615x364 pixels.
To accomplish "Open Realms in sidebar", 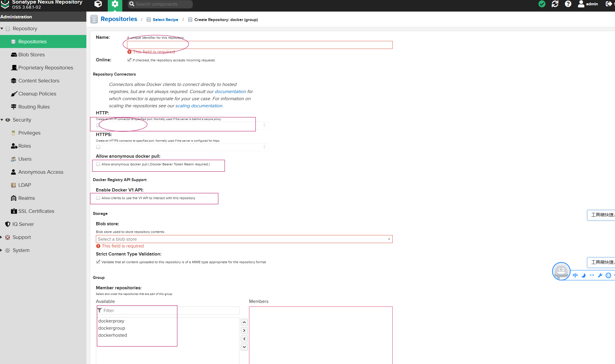I will [43, 198].
